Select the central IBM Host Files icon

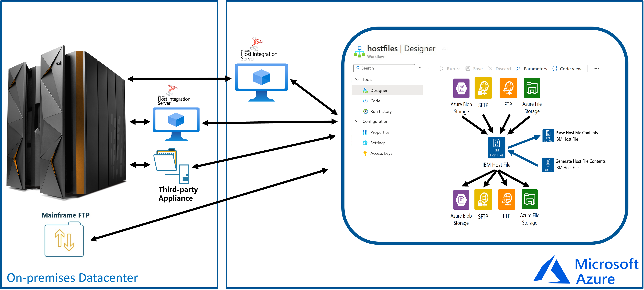click(496, 148)
